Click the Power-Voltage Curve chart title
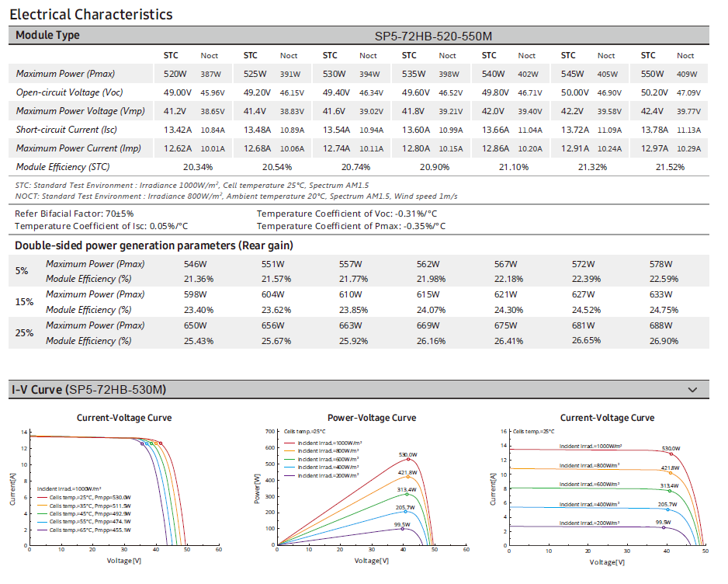 tap(371, 418)
